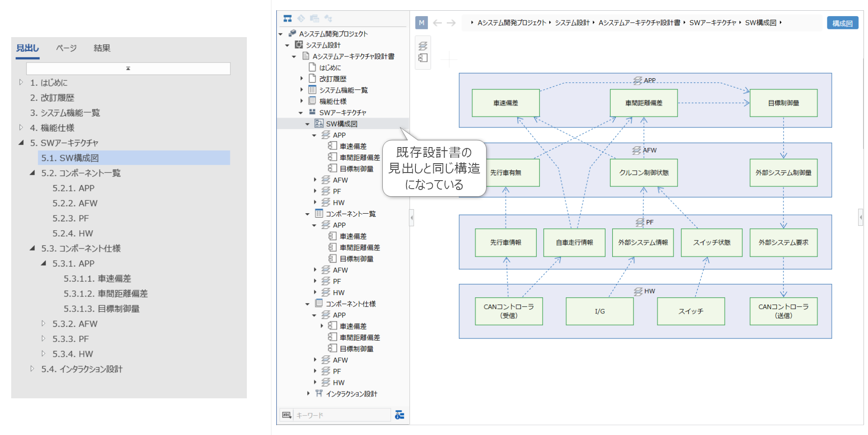Click the pages icon beside 機能仕様
The image size is (868, 435).
313,101
